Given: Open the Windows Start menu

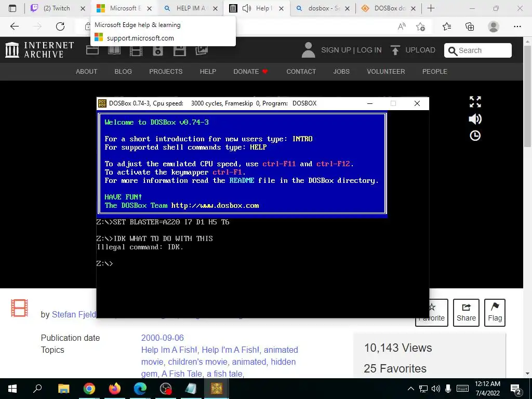Looking at the screenshot, I should [x=12, y=389].
